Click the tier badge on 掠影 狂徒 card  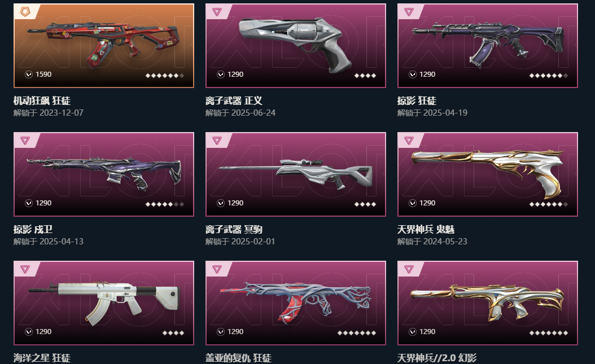(x=409, y=12)
